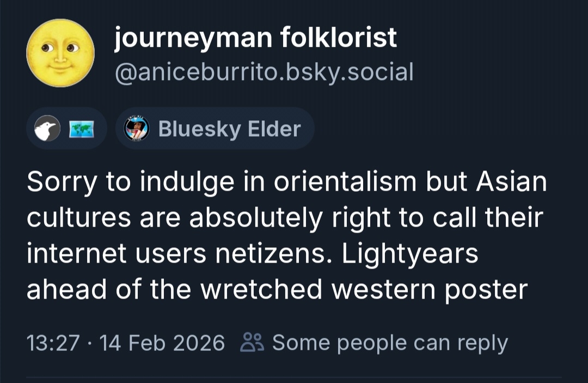
Task: Show who can reply via 'Some people can reply'
Action: tap(390, 343)
